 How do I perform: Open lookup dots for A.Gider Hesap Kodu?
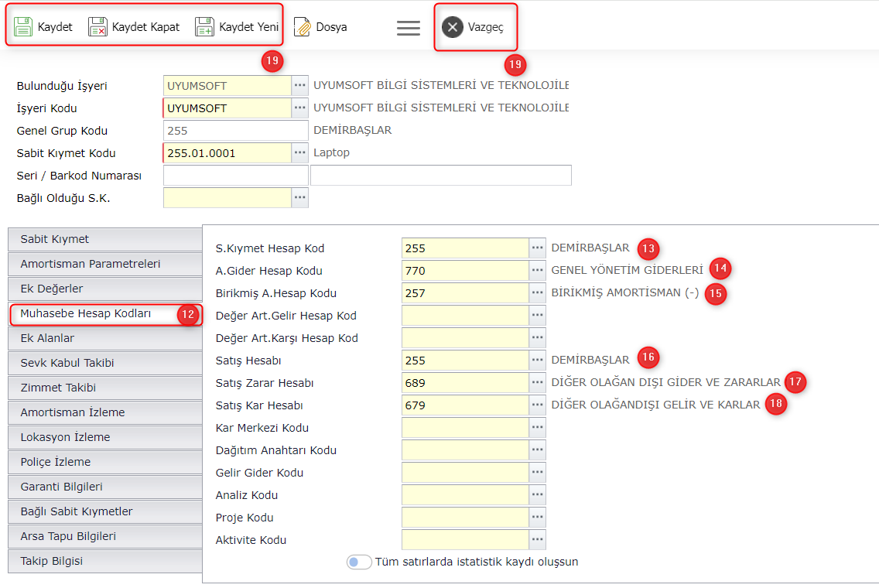click(538, 271)
